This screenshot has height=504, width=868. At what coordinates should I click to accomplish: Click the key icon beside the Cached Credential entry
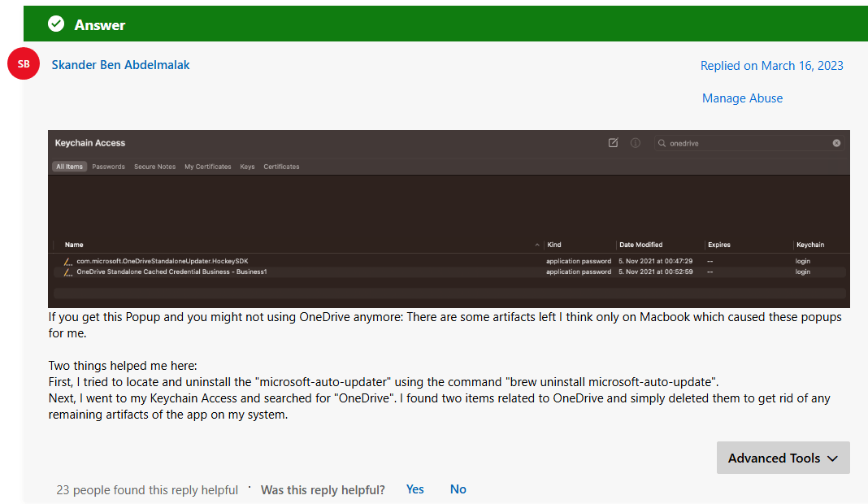point(69,270)
